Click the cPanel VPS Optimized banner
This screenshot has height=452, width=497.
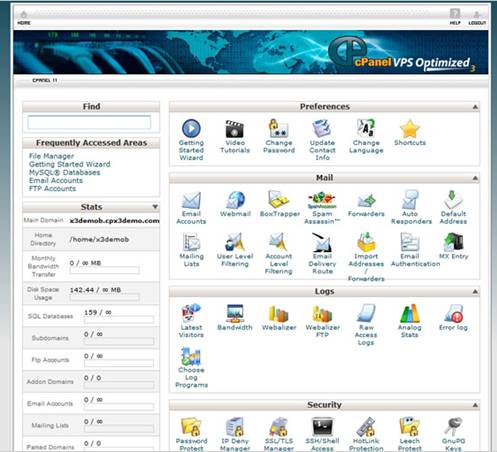click(x=251, y=52)
